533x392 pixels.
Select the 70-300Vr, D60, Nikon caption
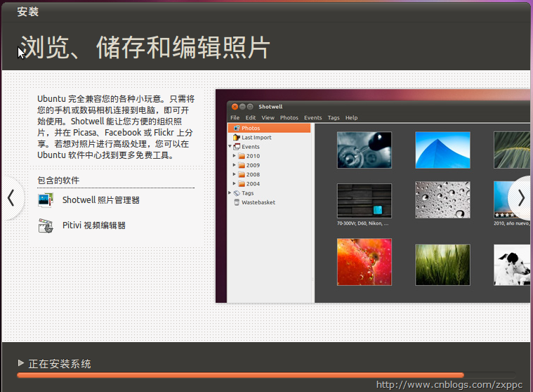[x=362, y=223]
